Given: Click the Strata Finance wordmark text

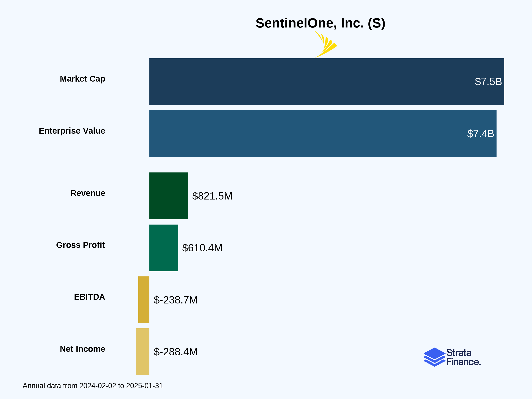Looking at the screenshot, I should 463,357.
